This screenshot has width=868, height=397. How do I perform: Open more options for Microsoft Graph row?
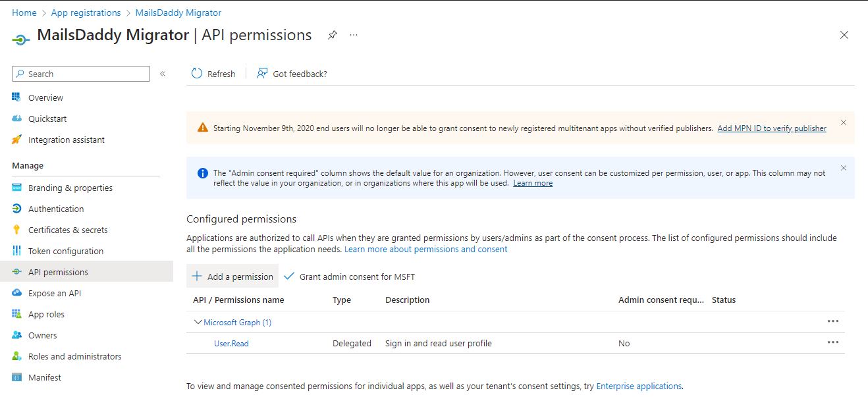(x=833, y=321)
